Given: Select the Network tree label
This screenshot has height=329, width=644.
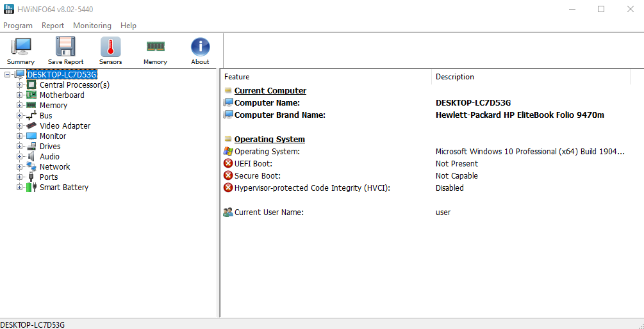Looking at the screenshot, I should 54,167.
